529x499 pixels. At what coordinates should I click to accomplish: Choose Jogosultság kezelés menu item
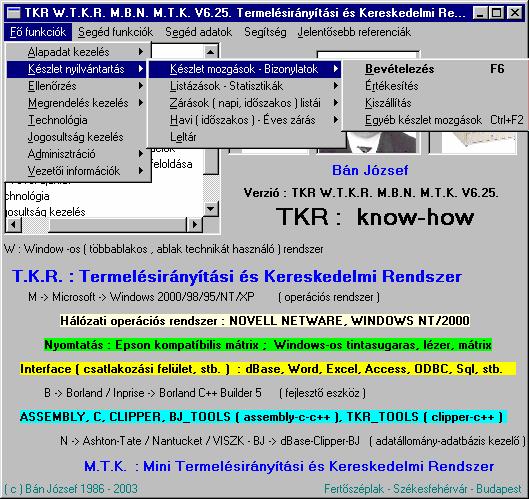click(76, 137)
